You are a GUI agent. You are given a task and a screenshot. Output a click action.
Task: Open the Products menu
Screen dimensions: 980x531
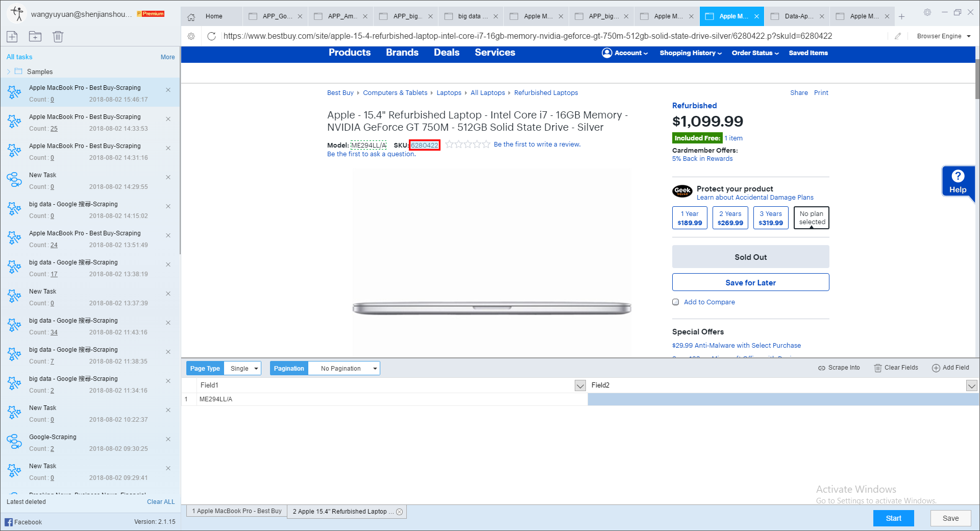[x=350, y=53]
